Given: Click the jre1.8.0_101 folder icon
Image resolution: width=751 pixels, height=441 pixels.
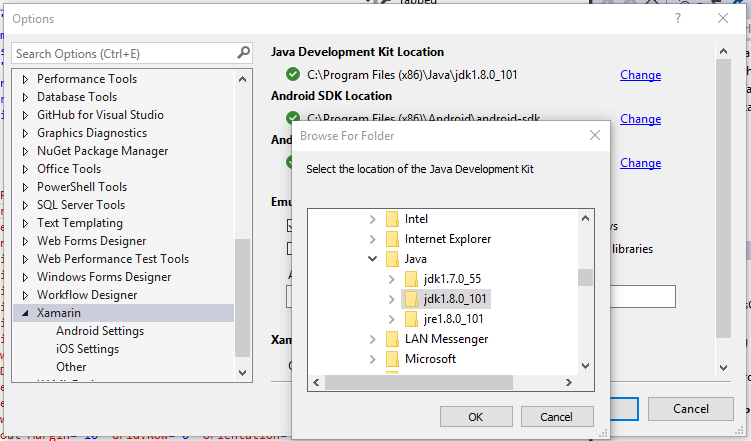Looking at the screenshot, I should pos(411,319).
